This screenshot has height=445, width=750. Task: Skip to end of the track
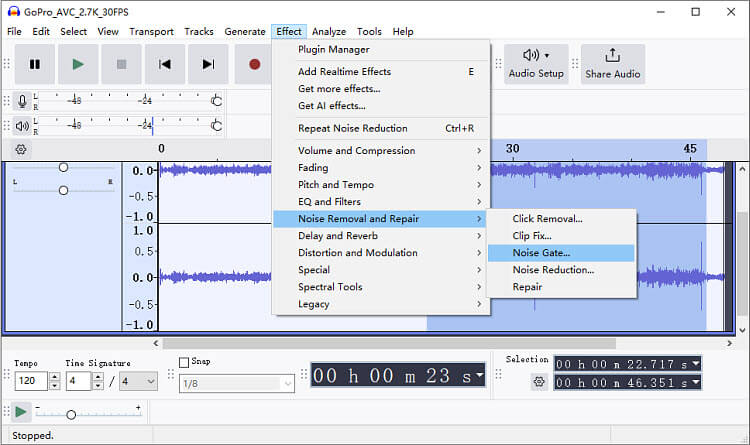[208, 64]
